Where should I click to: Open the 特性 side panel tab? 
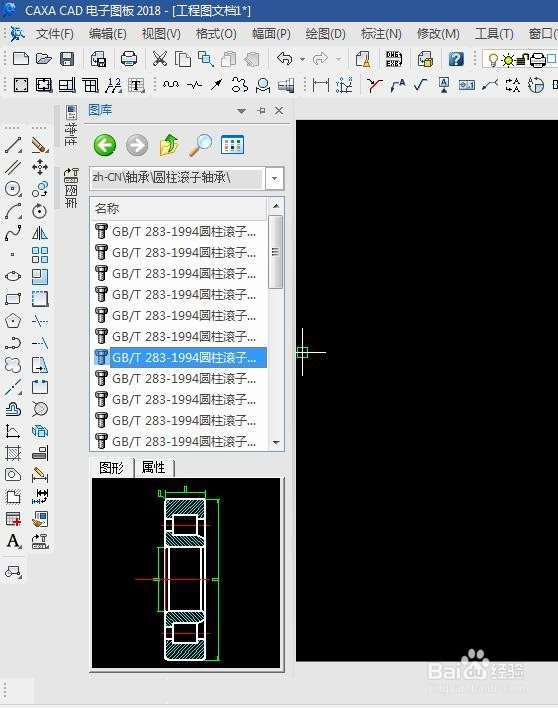[x=71, y=125]
